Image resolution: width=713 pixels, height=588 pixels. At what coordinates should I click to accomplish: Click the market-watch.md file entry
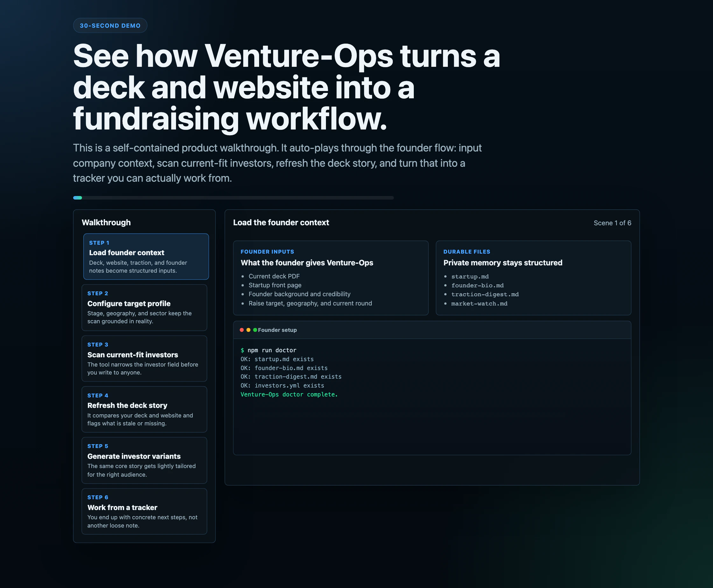pyautogui.click(x=479, y=304)
